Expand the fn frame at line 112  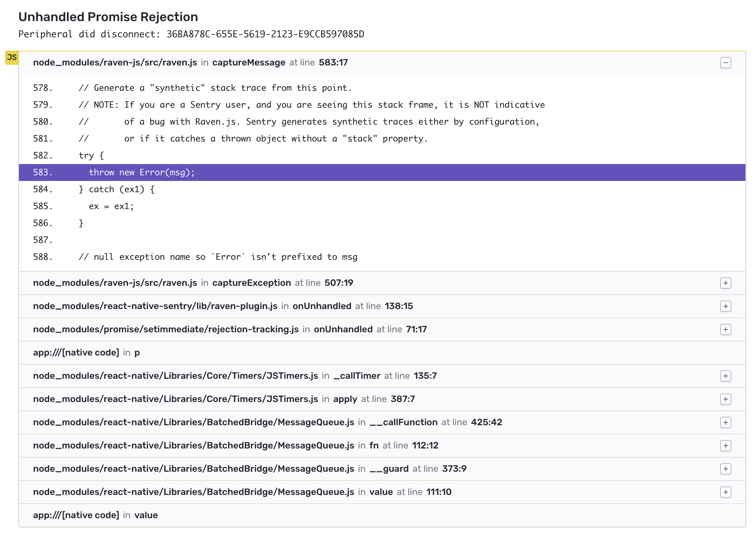pyautogui.click(x=726, y=446)
